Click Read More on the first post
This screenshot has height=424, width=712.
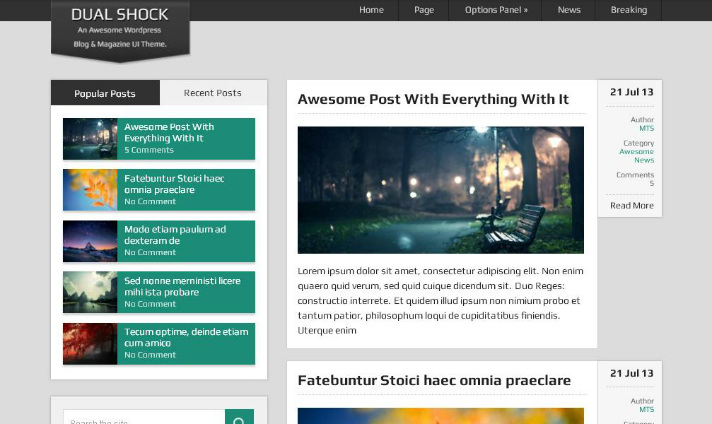coord(632,206)
